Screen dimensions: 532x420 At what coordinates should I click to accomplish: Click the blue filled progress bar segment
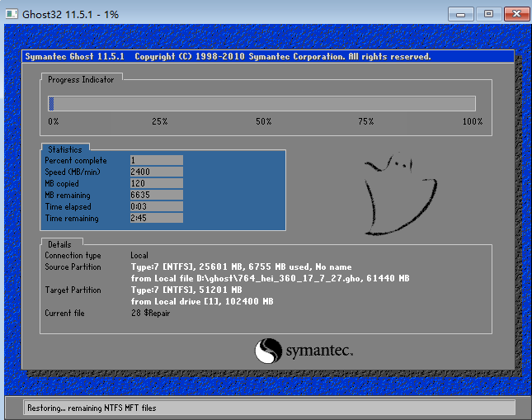point(51,103)
